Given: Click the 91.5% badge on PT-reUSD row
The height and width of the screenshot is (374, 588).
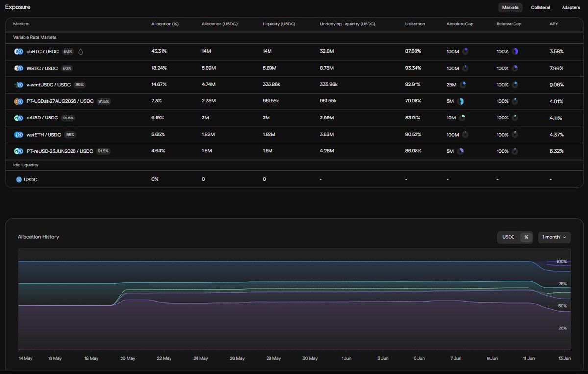Looking at the screenshot, I should (103, 151).
